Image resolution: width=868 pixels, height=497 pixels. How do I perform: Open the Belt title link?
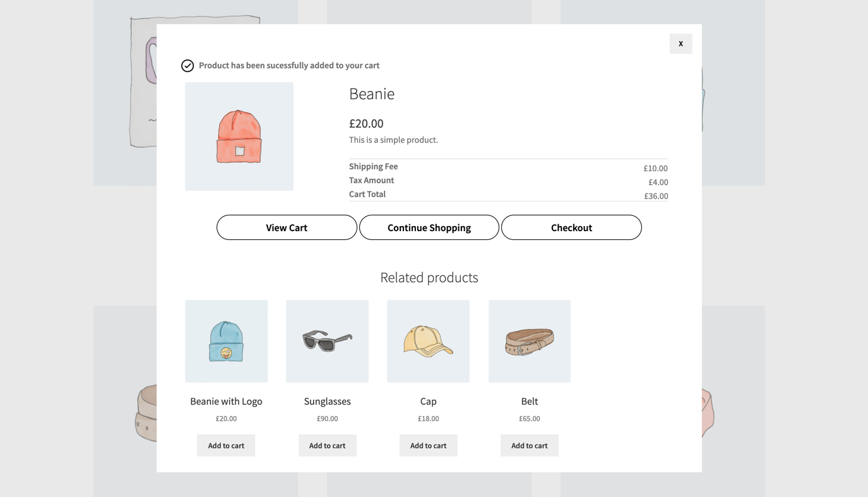pyautogui.click(x=529, y=401)
